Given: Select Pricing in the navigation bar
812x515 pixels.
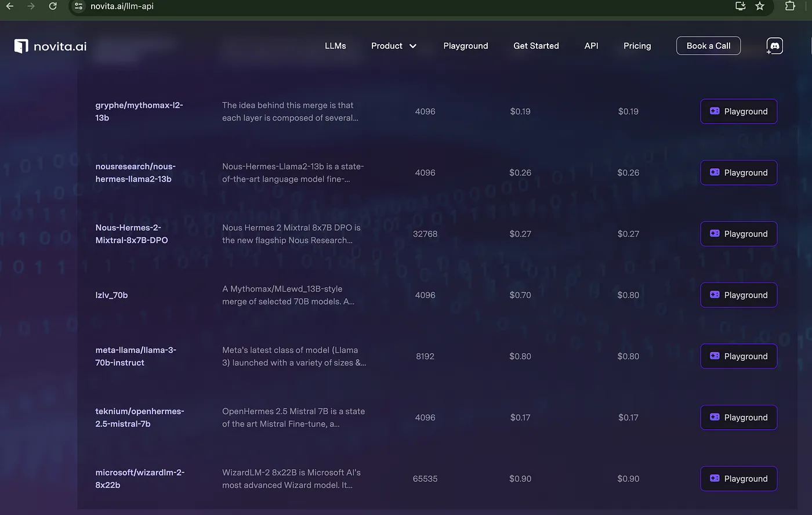Looking at the screenshot, I should 637,46.
